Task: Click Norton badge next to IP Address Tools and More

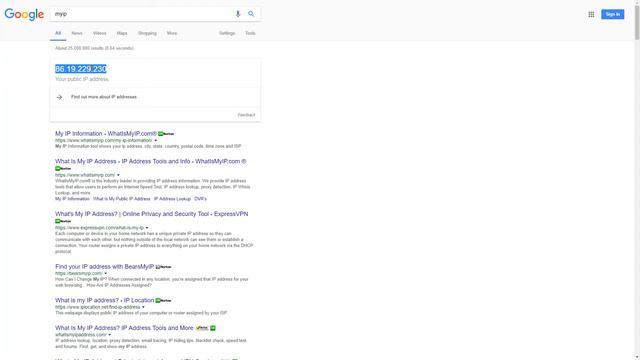Action: pos(202,328)
